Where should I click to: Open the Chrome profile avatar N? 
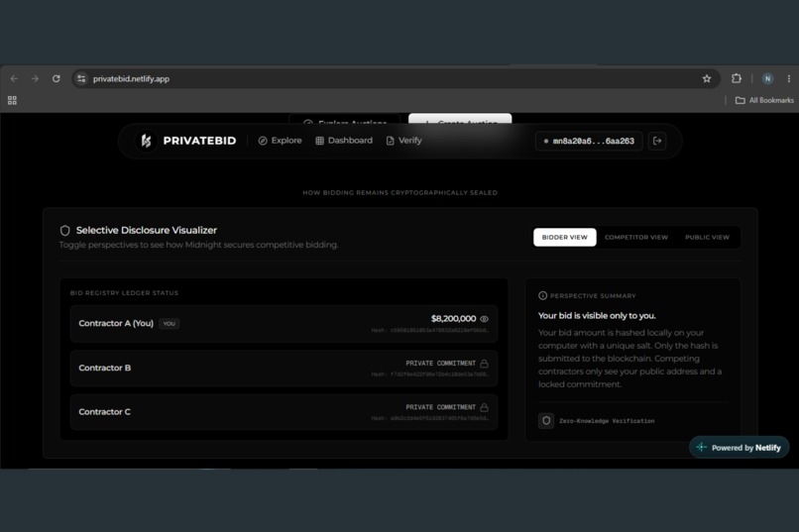tap(767, 79)
